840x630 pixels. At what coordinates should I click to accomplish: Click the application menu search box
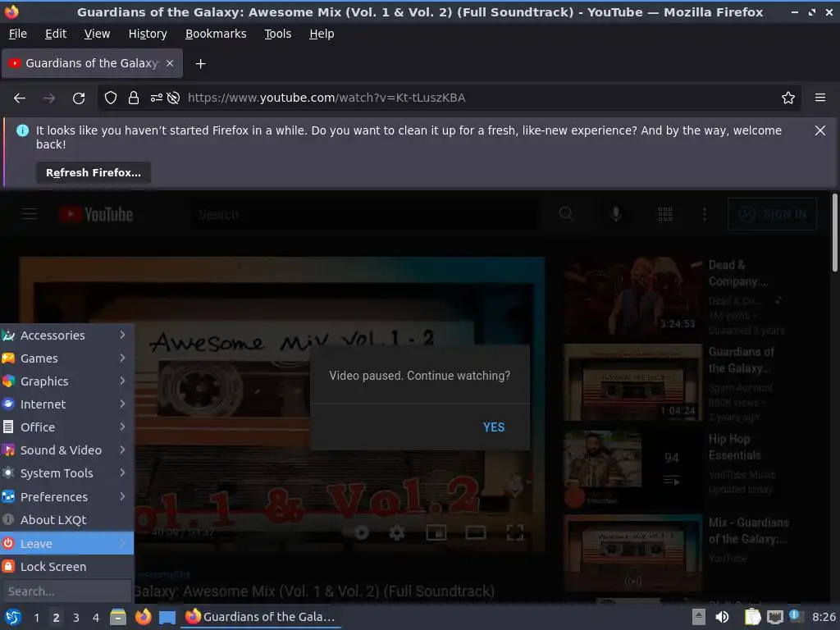point(66,591)
